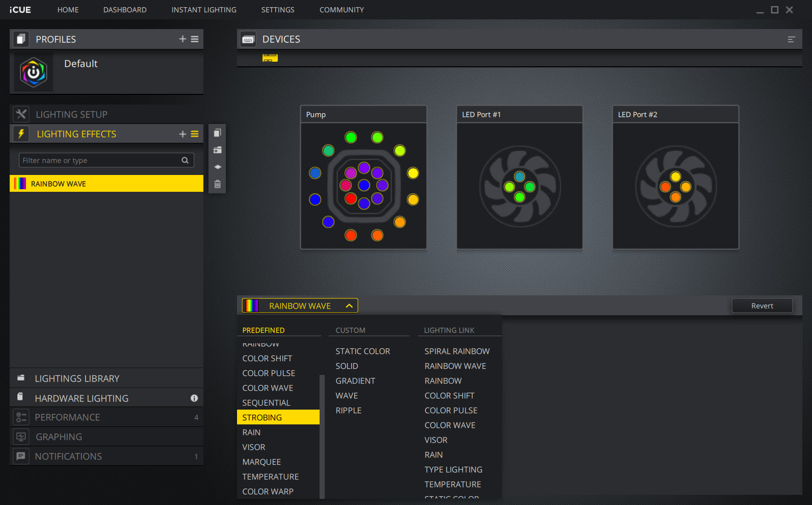The width and height of the screenshot is (812, 505).
Task: Click the Devices keyboard header icon
Action: coord(248,39)
